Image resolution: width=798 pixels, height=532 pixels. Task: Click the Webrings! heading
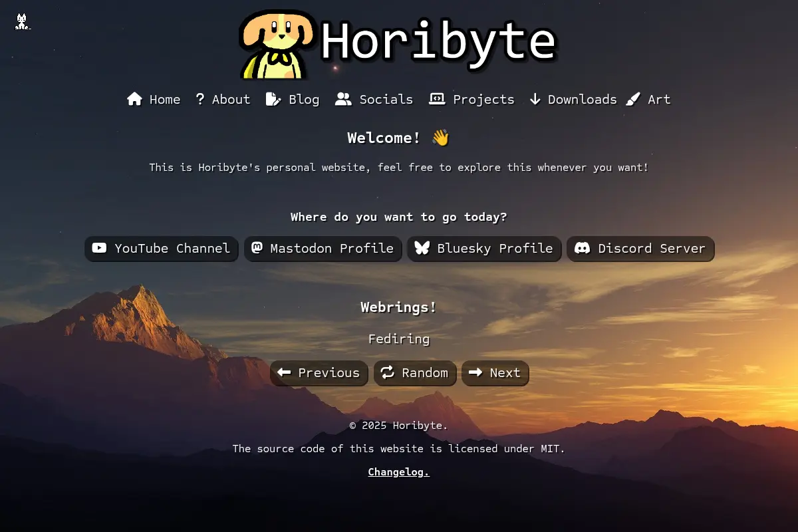399,307
